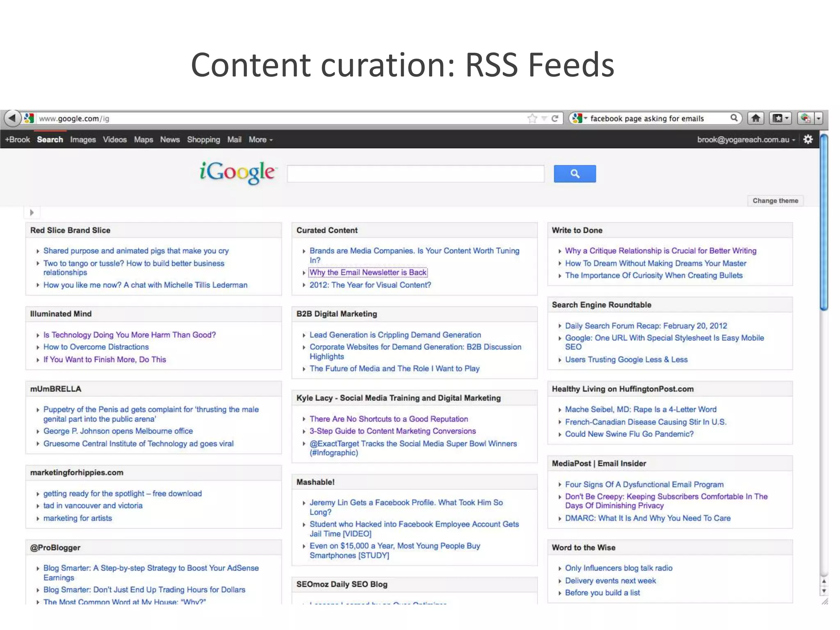
Task: Click the Mashable! gadget title
Action: [x=315, y=482]
